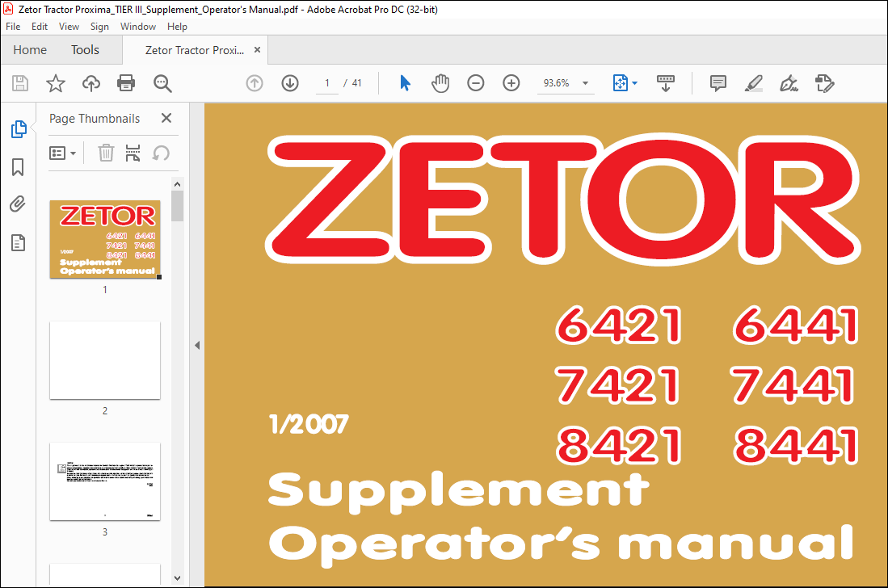The height and width of the screenshot is (588, 888).
Task: Add a comment with speech bubble icon
Action: tap(718, 83)
